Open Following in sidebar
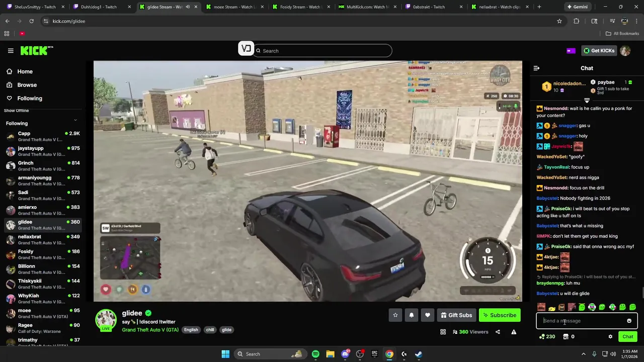Viewport: 644px width, 362px height. [x=30, y=99]
